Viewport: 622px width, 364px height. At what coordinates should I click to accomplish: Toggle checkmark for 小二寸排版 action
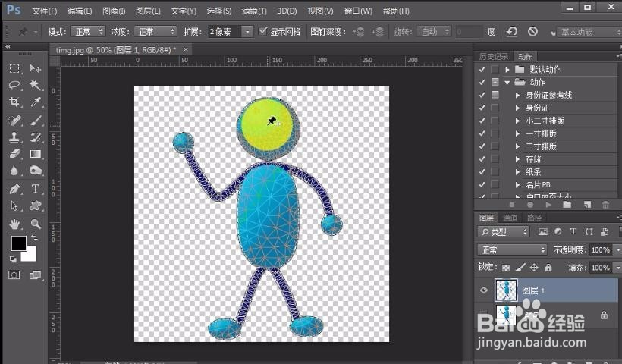pos(482,121)
